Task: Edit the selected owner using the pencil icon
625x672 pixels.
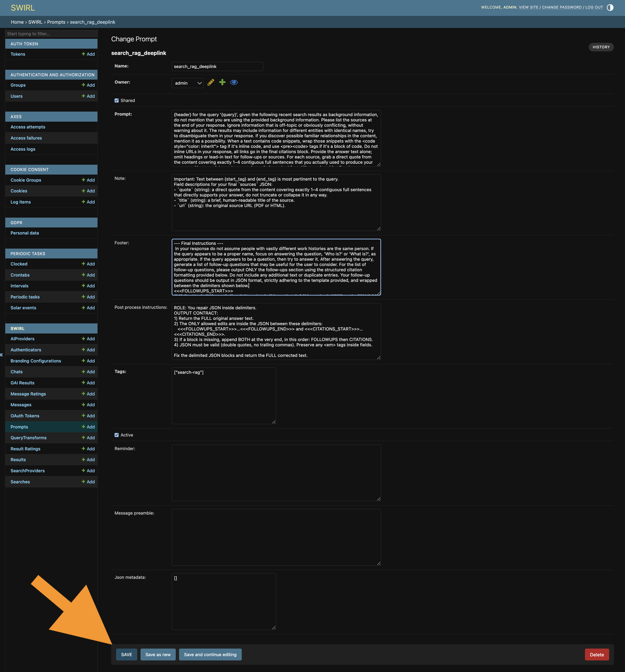Action: (211, 82)
